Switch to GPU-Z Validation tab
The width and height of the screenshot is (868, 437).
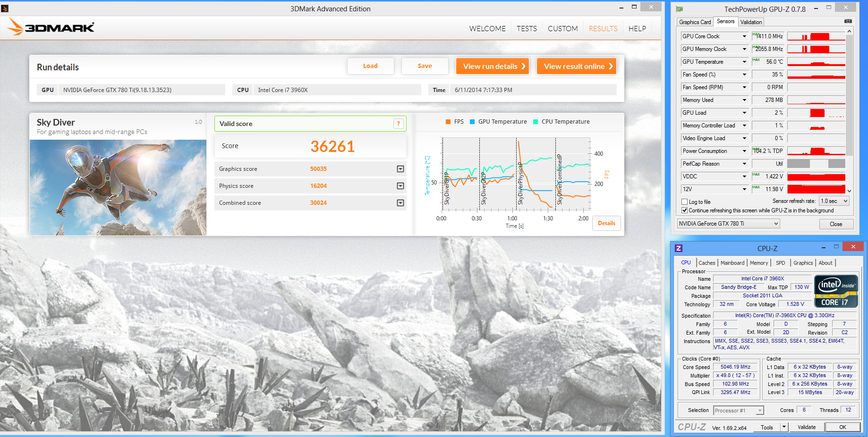751,22
